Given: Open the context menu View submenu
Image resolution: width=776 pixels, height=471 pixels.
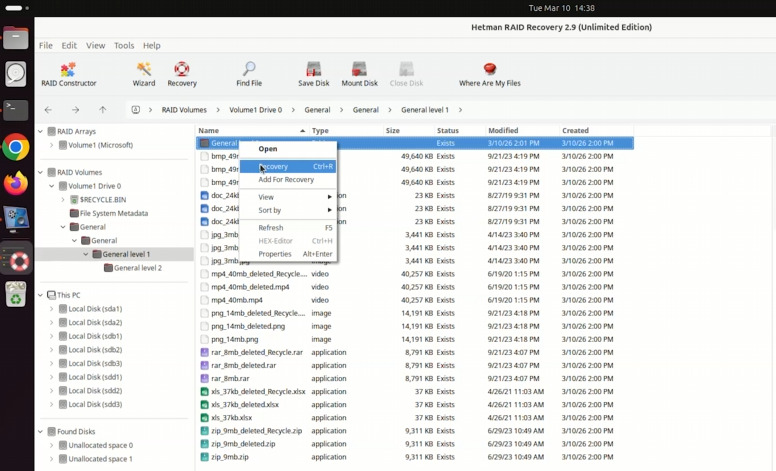Looking at the screenshot, I should 288,197.
